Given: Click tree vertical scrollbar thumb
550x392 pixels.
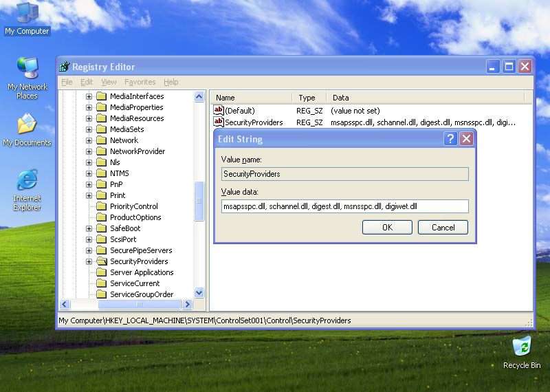Looking at the screenshot, I should 199,201.
